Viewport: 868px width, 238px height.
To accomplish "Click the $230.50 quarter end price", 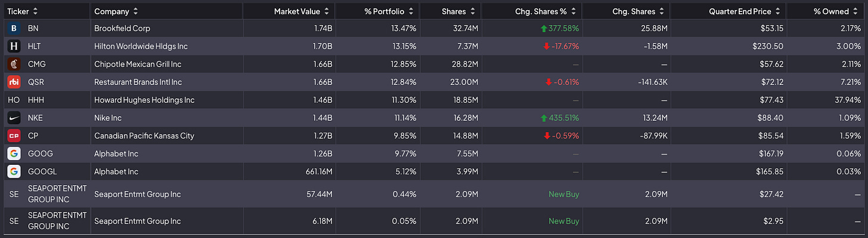I will (x=769, y=46).
